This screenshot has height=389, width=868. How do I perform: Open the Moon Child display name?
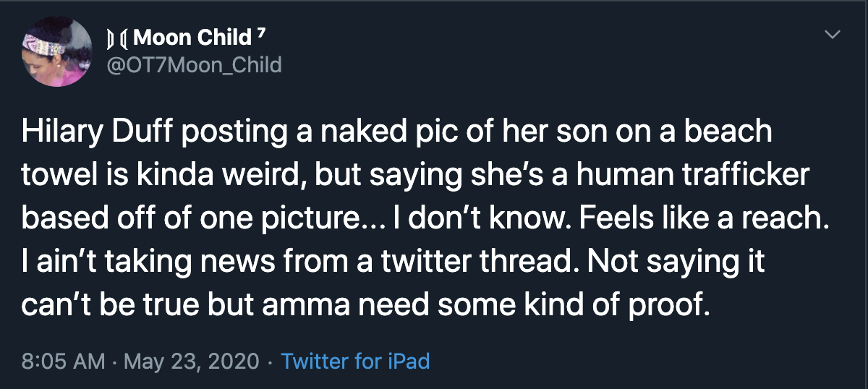(192, 36)
